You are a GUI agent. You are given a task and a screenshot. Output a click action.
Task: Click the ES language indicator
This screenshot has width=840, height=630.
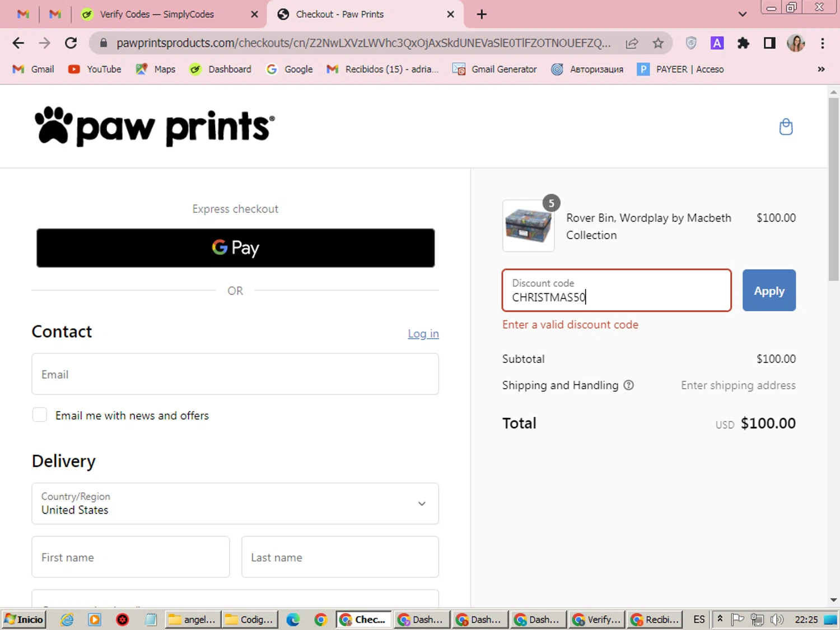[699, 619]
